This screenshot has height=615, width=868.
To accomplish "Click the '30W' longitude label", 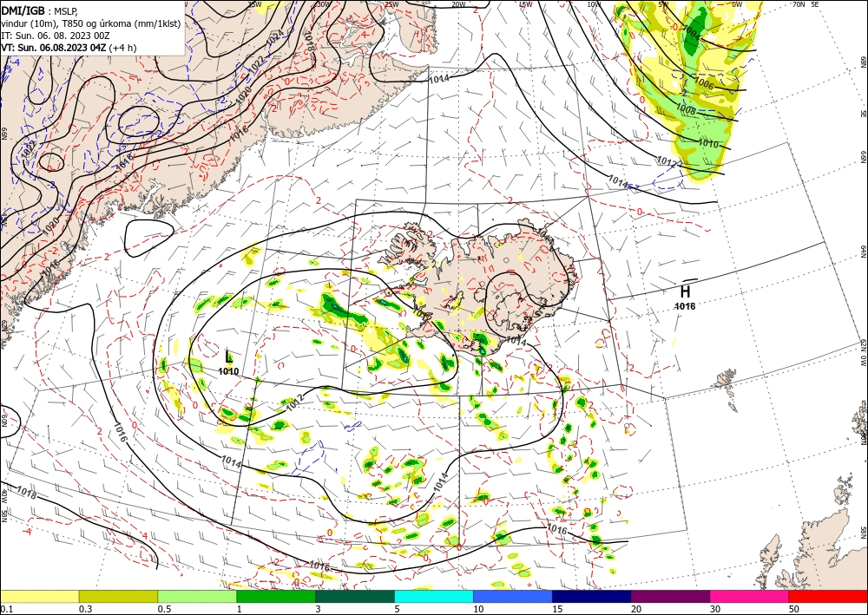I will coord(323,4).
